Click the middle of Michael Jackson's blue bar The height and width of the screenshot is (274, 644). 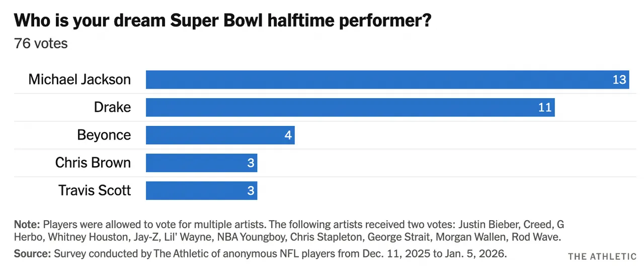pyautogui.click(x=387, y=80)
